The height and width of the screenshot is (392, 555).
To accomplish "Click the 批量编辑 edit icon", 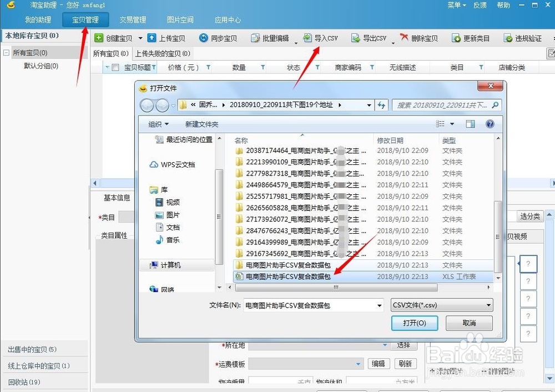I will (x=255, y=38).
